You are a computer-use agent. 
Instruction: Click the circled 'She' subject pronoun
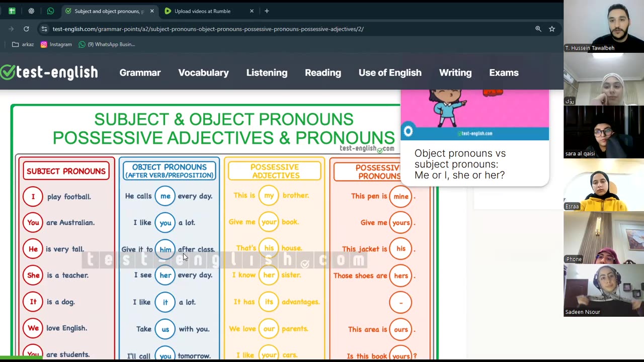click(33, 275)
